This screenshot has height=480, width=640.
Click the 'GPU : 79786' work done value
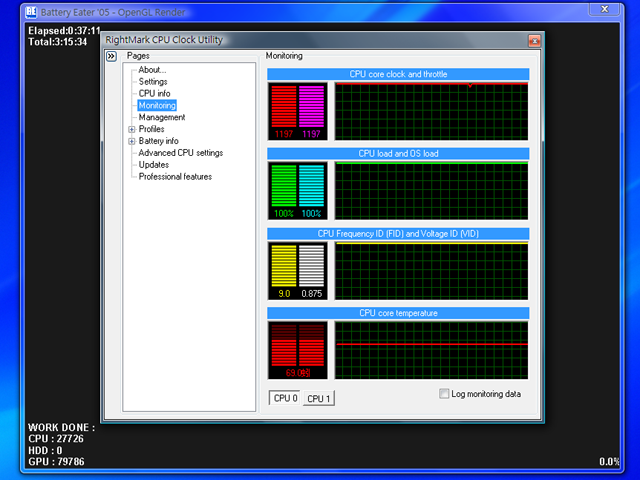coord(56,462)
